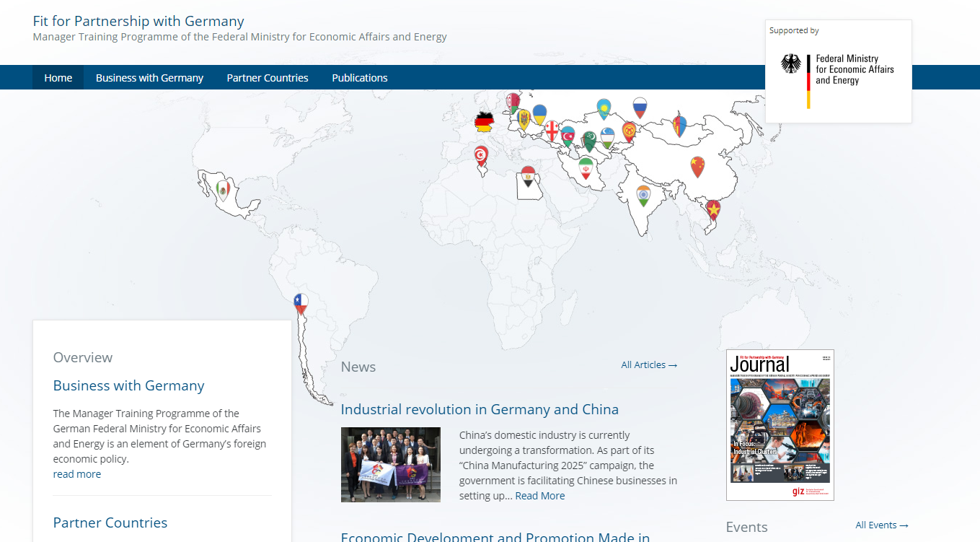Click the Germany flag on the map
980x542 pixels.
483,123
